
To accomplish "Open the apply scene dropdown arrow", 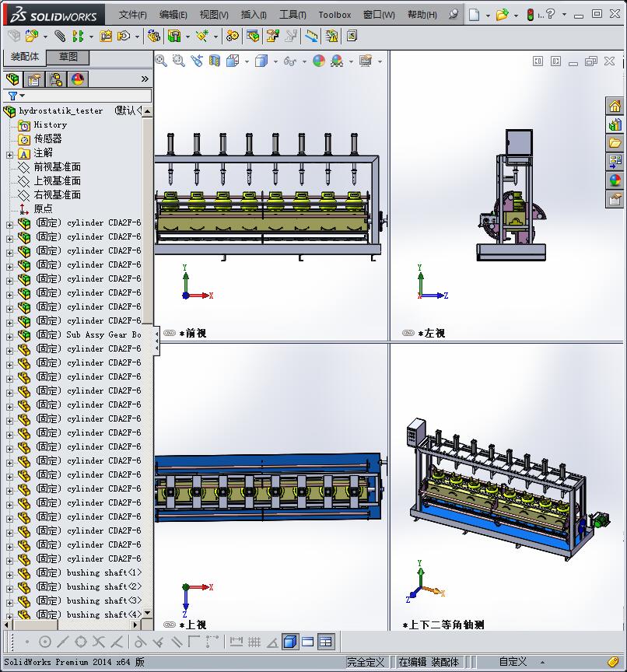I will (351, 61).
